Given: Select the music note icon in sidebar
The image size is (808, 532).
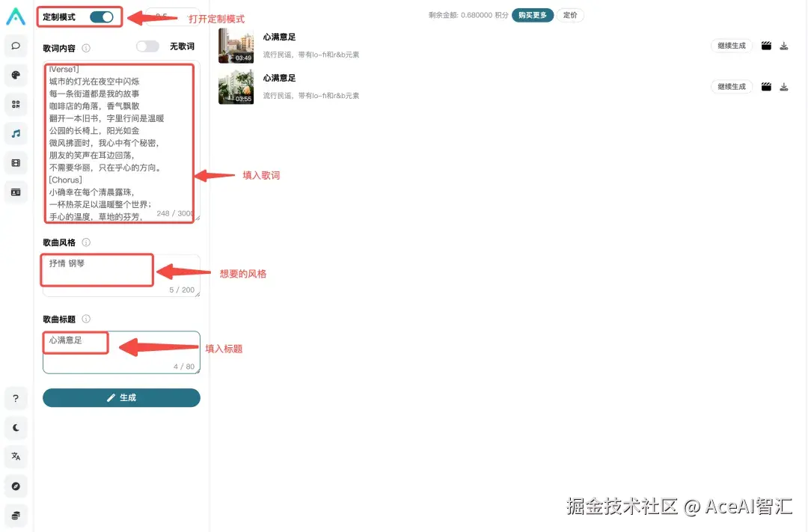Looking at the screenshot, I should (x=16, y=133).
